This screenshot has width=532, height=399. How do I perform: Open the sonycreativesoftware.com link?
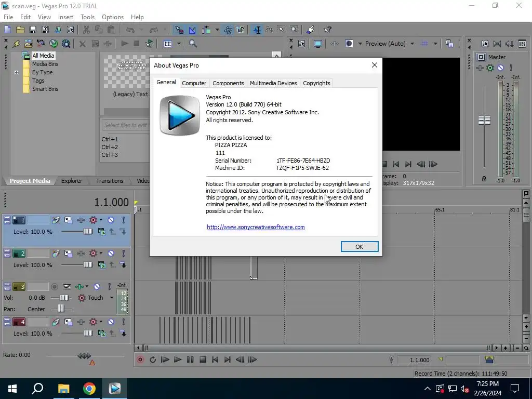pyautogui.click(x=256, y=227)
